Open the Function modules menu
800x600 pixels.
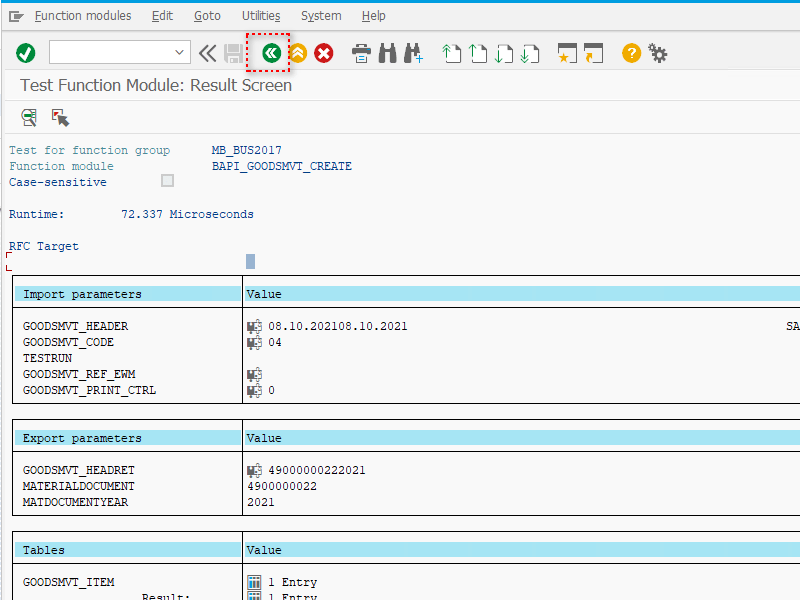tap(83, 16)
